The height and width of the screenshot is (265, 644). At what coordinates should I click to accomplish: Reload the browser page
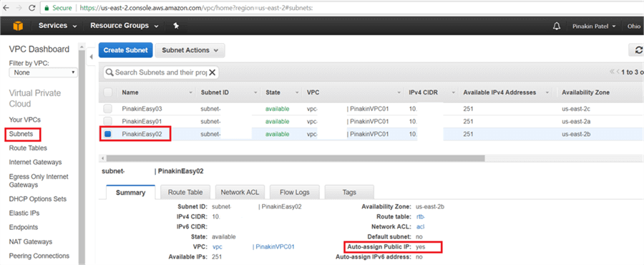(x=31, y=7)
